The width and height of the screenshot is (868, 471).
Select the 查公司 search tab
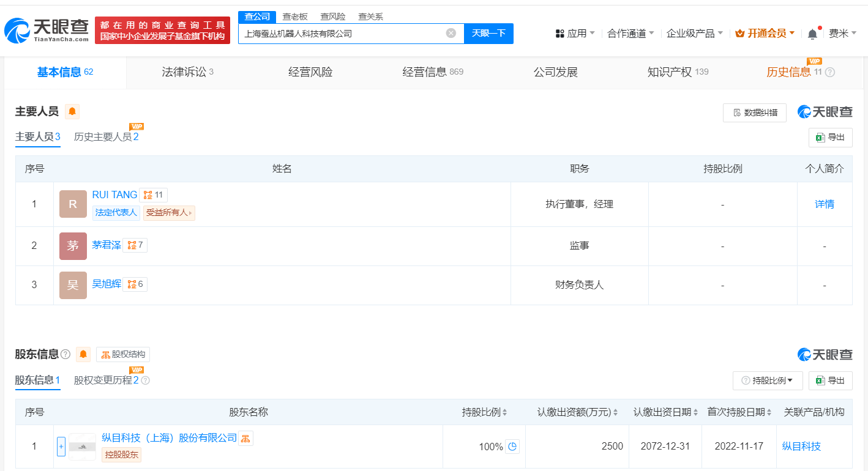click(x=257, y=17)
